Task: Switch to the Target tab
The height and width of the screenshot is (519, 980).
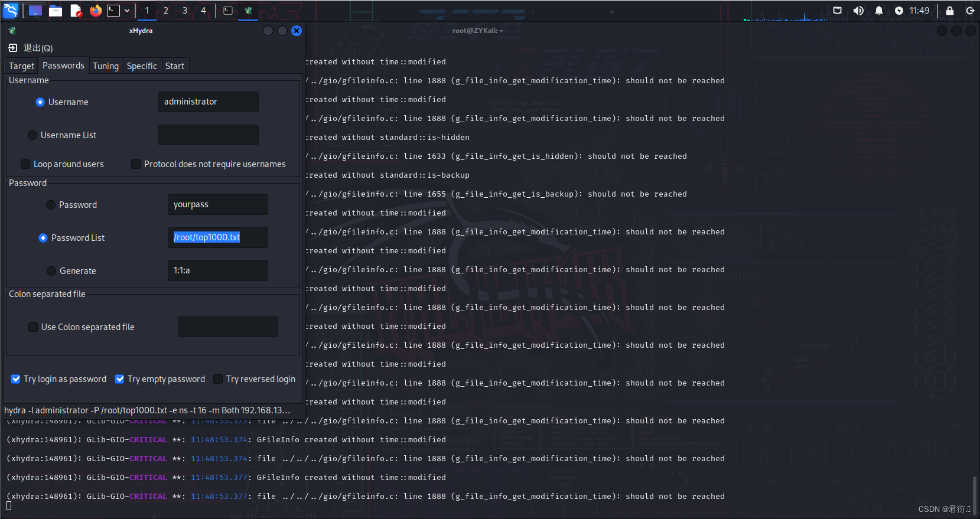Action: pos(21,66)
